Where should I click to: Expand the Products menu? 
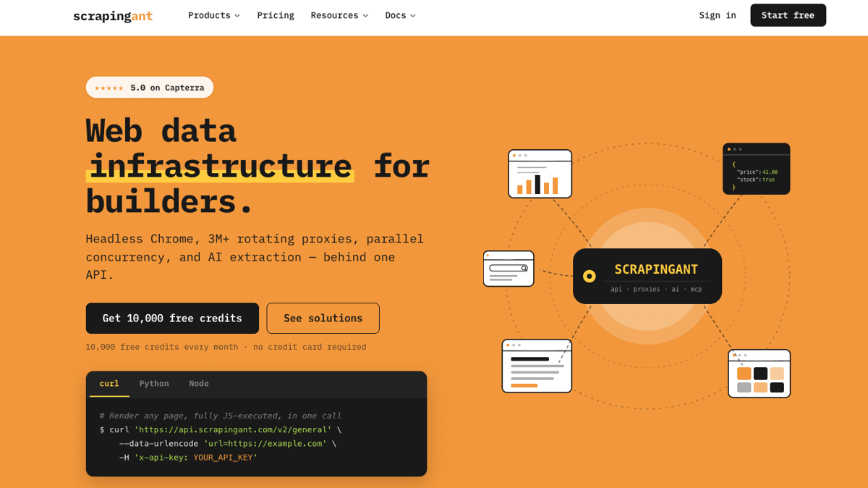coord(214,15)
